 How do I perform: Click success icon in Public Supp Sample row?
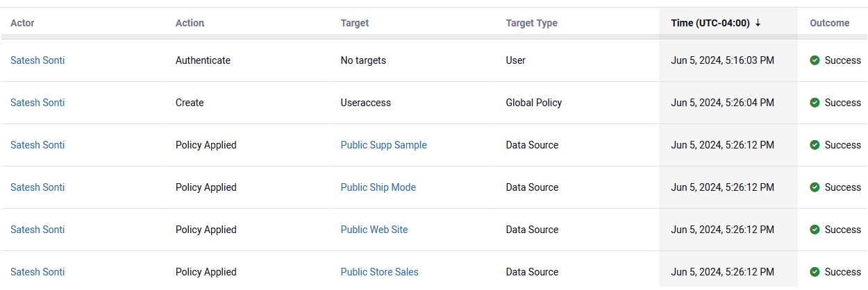[x=815, y=145]
